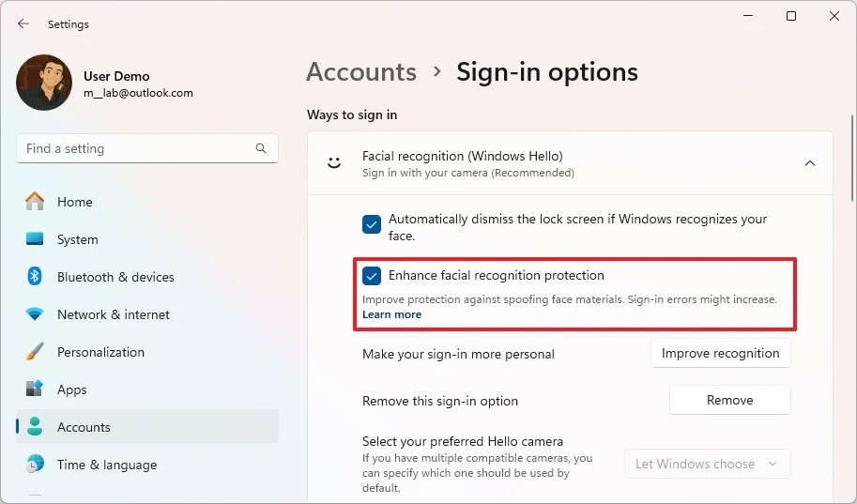Viewport: 857px width, 504px height.
Task: Click the Apps icon in sidebar
Action: pos(35,389)
